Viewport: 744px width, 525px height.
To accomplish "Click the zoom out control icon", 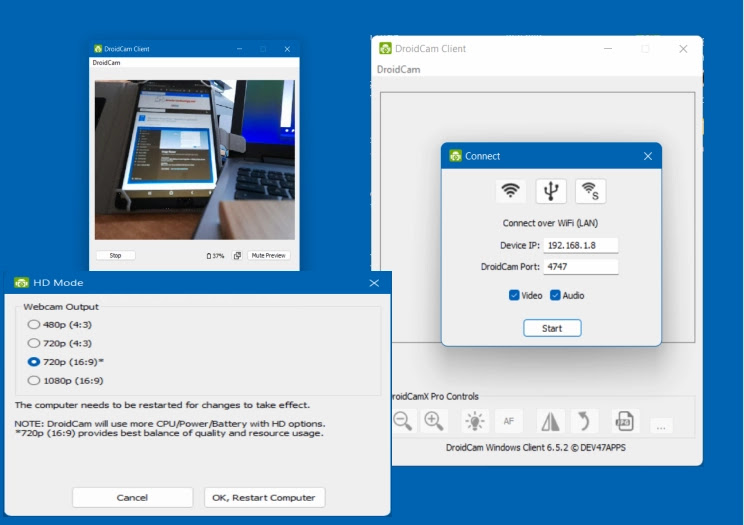I will [403, 421].
